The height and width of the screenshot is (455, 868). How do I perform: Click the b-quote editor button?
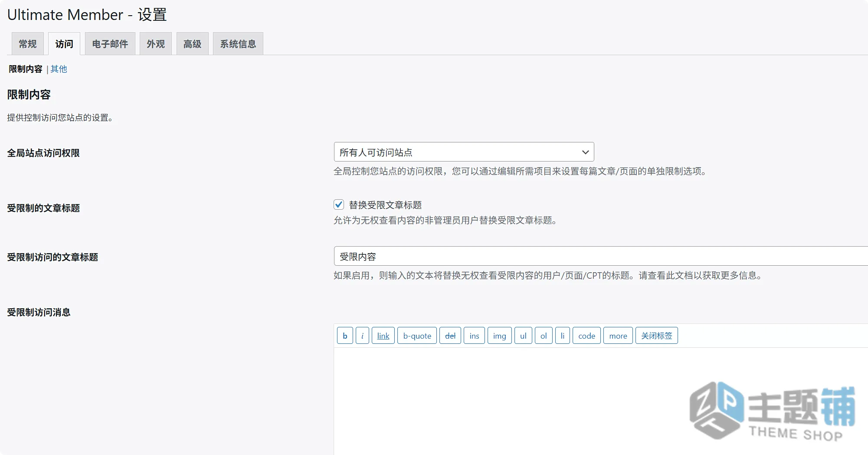pyautogui.click(x=417, y=336)
